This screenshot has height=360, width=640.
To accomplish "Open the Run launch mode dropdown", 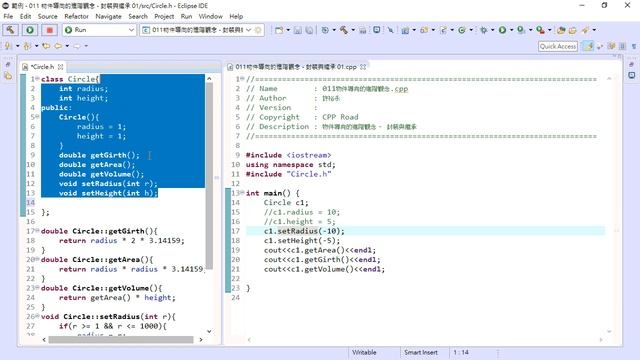I will click(x=131, y=30).
